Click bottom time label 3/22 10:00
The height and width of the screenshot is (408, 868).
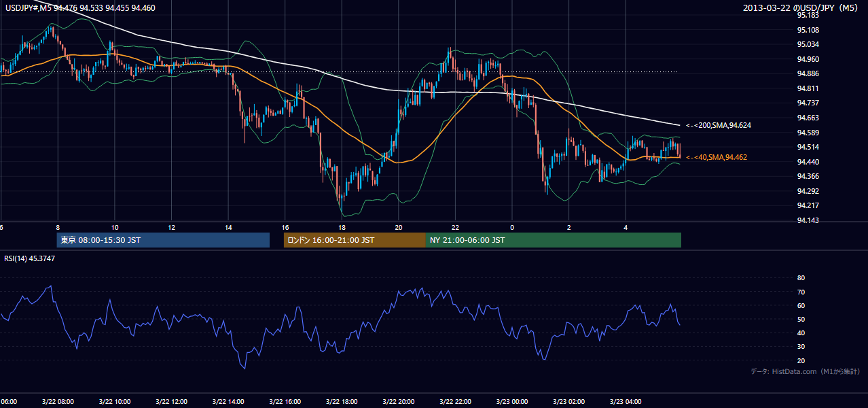[x=115, y=402]
